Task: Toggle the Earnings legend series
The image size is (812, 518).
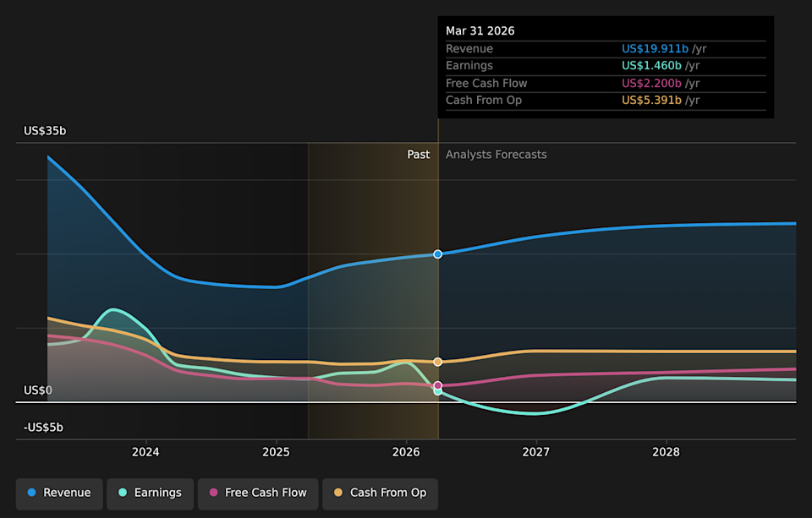Action: pyautogui.click(x=151, y=493)
